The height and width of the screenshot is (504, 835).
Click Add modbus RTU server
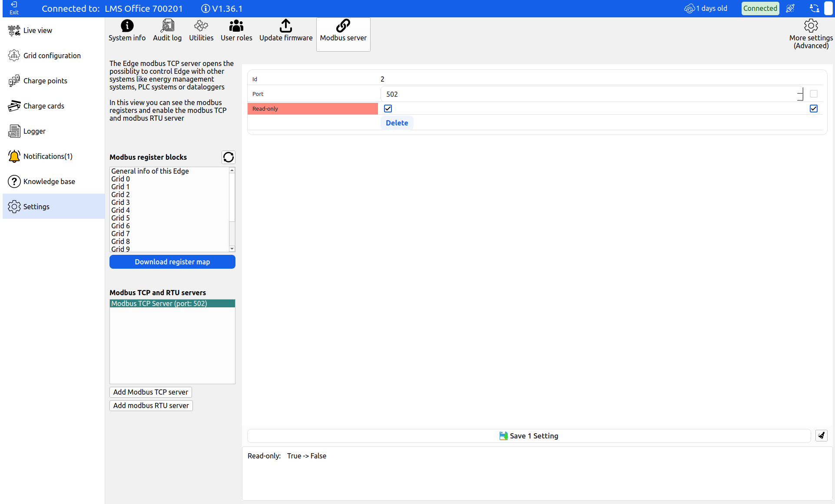pos(151,405)
